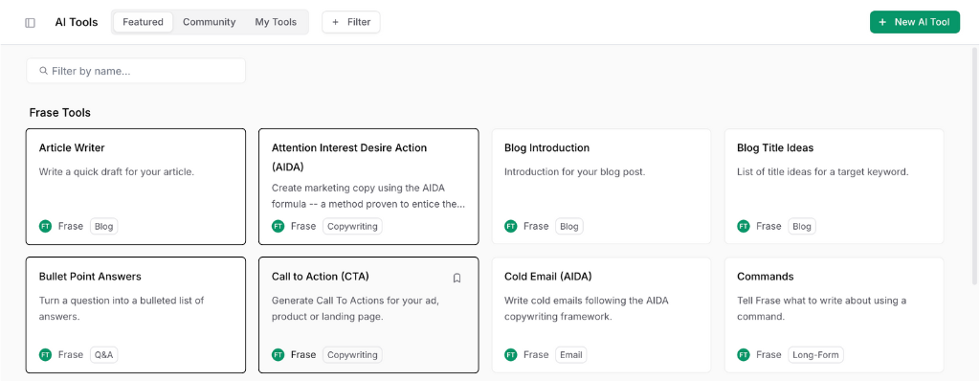Click the magnifier icon in the filter field
Image resolution: width=980 pixels, height=381 pixels.
(44, 71)
